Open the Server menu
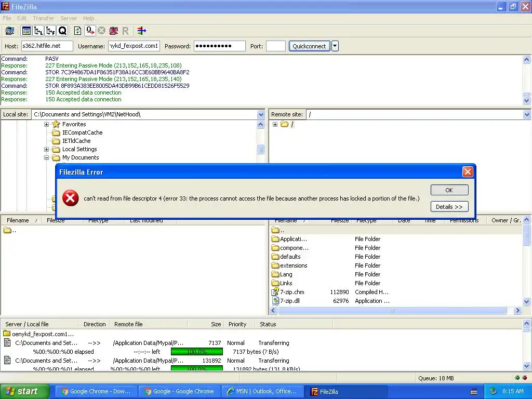The image size is (532, 399). click(x=69, y=18)
